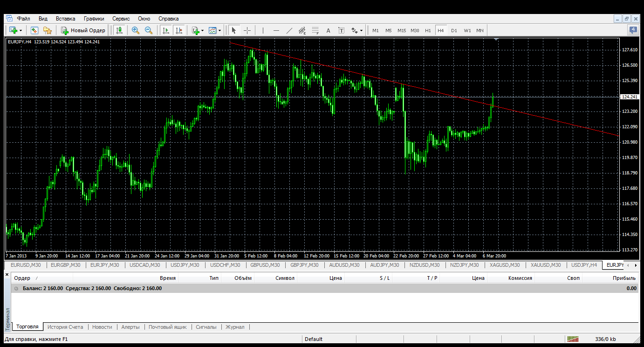The image size is (644, 347).
Task: Switch to the XAUUSD,M30 chart tab
Action: (546, 265)
